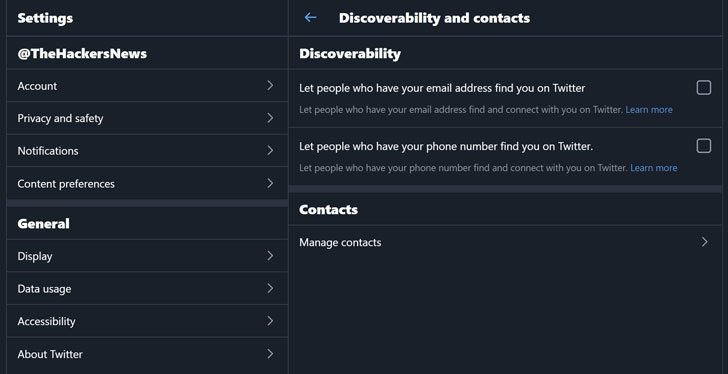
Task: Open Privacy and safety settings
Action: tap(147, 118)
